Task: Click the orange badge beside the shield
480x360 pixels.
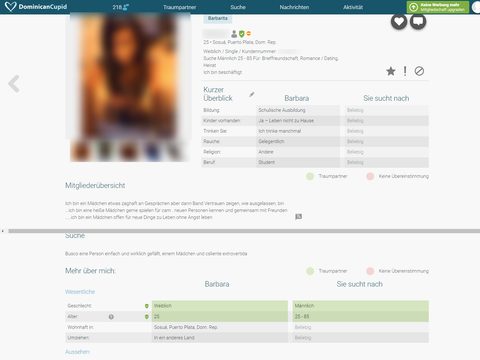Action: click(249, 34)
